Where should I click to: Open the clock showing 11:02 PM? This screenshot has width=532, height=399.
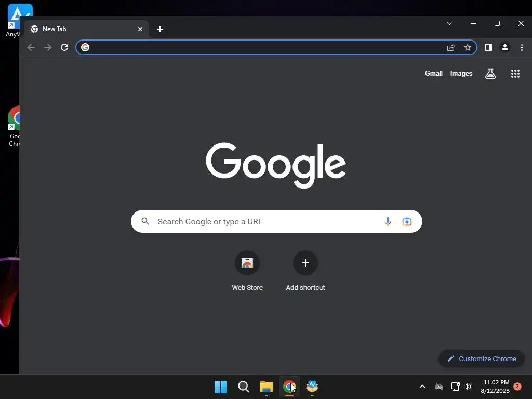point(495,387)
